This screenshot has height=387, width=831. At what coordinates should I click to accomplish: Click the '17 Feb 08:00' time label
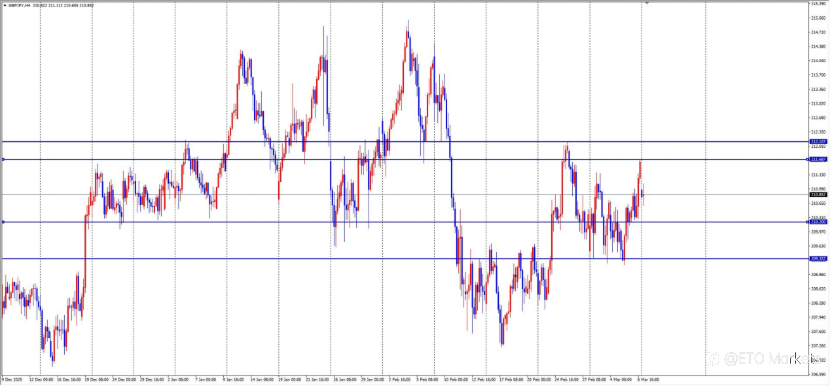[511, 380]
